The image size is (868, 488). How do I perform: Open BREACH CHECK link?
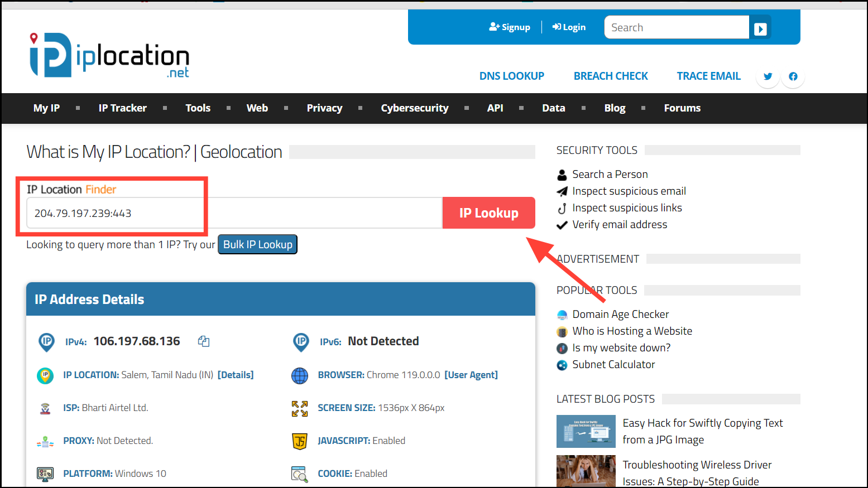[611, 76]
